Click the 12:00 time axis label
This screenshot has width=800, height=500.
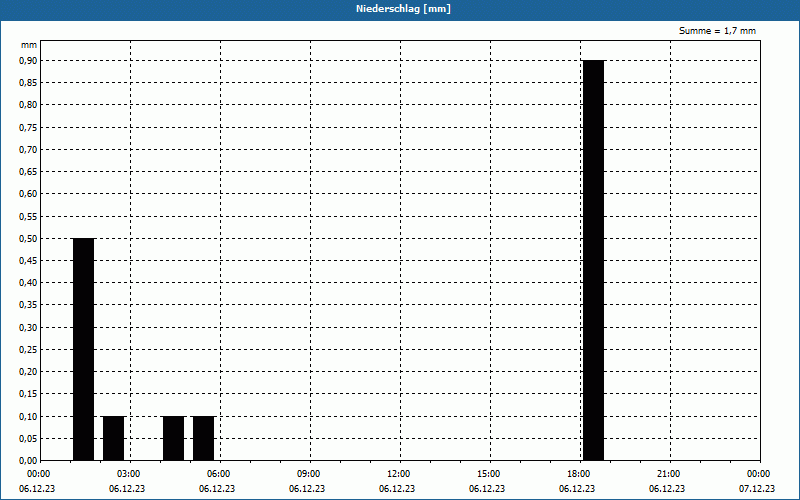click(x=398, y=474)
